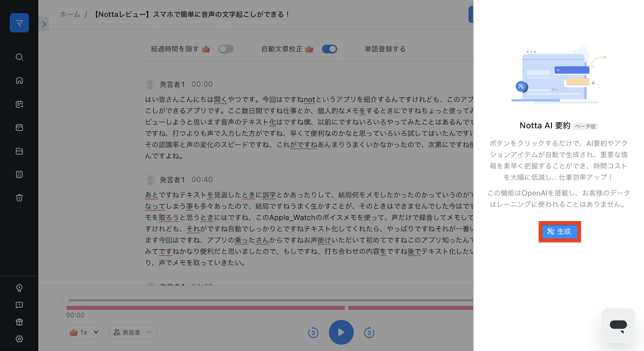The height and width of the screenshot is (351, 644).
Task: Click the AI summary illustration image
Action: [x=559, y=74]
